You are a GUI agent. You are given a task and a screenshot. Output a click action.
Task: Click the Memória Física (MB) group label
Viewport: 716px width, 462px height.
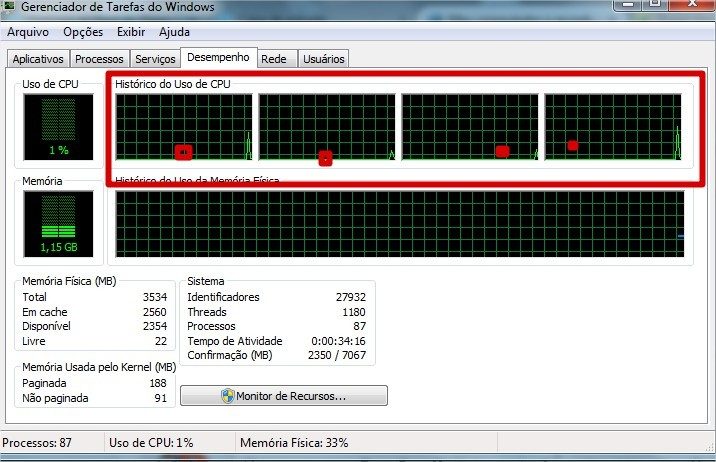(69, 281)
